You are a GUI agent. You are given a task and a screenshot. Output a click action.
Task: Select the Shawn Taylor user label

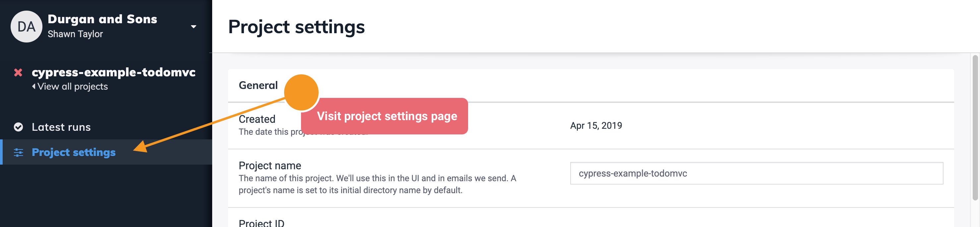click(75, 34)
